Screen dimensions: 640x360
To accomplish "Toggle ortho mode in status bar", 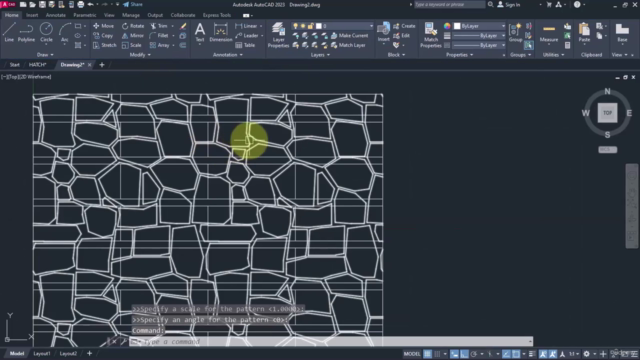I will [x=464, y=354].
